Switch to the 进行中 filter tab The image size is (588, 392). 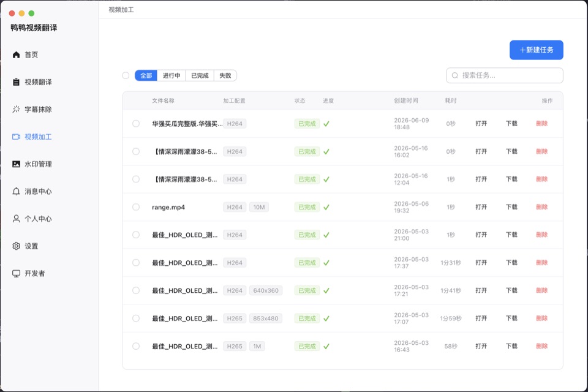171,75
